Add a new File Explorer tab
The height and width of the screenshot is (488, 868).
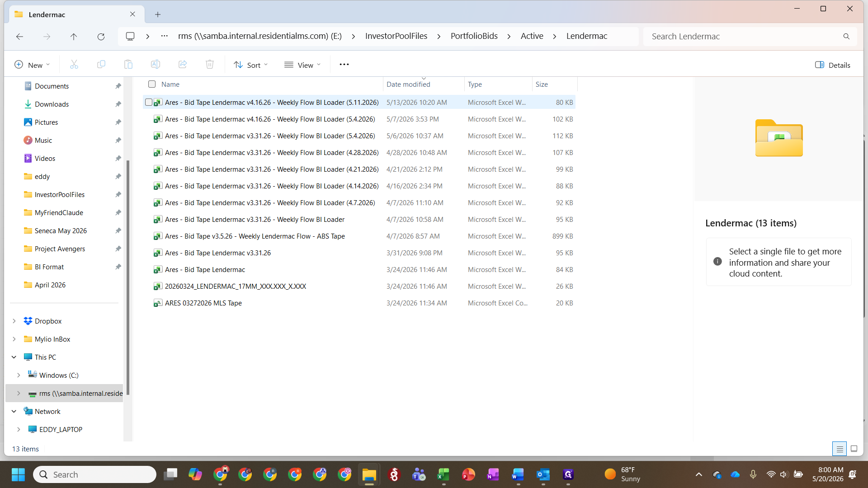coord(158,14)
